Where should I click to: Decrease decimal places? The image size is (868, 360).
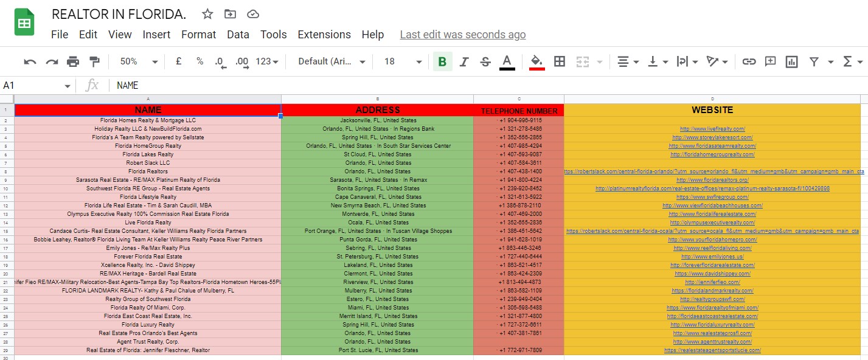click(220, 61)
